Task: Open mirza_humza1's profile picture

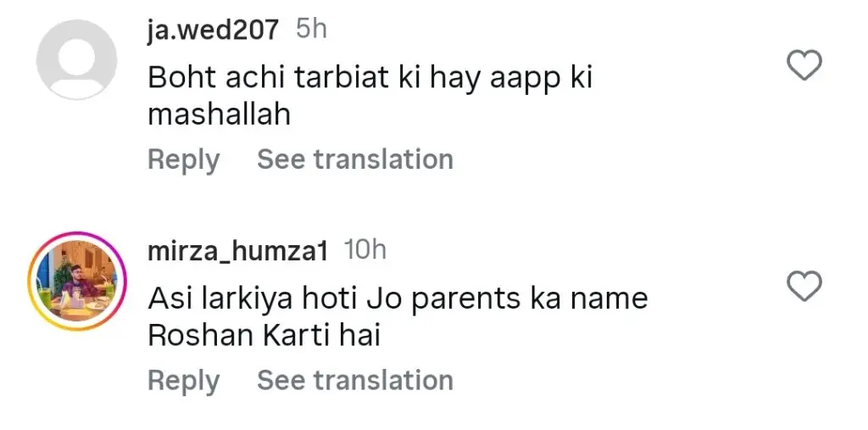Action: pos(76,280)
